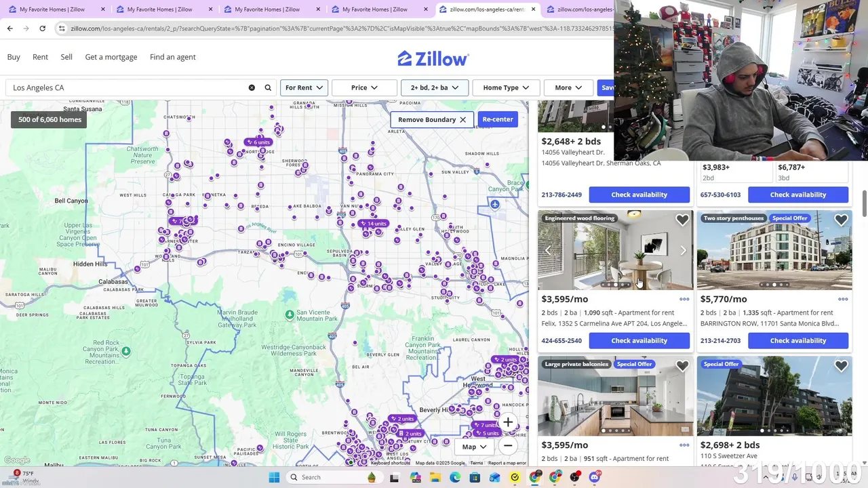Open Discord from taskbar

(x=595, y=477)
